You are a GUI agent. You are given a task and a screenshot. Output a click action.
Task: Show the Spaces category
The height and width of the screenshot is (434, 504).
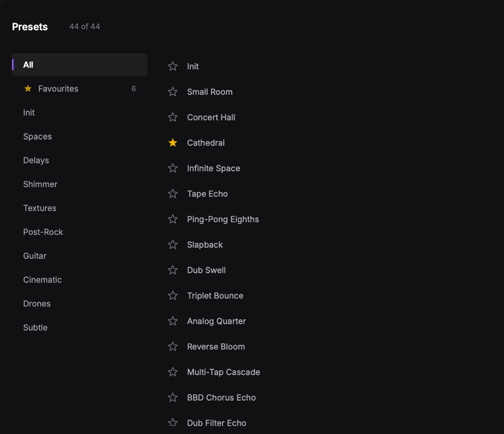click(x=80, y=136)
